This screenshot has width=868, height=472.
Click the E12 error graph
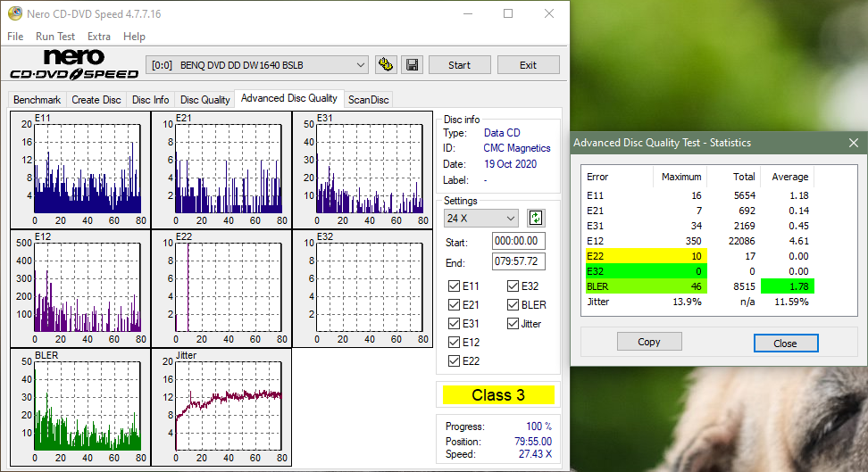coord(80,288)
